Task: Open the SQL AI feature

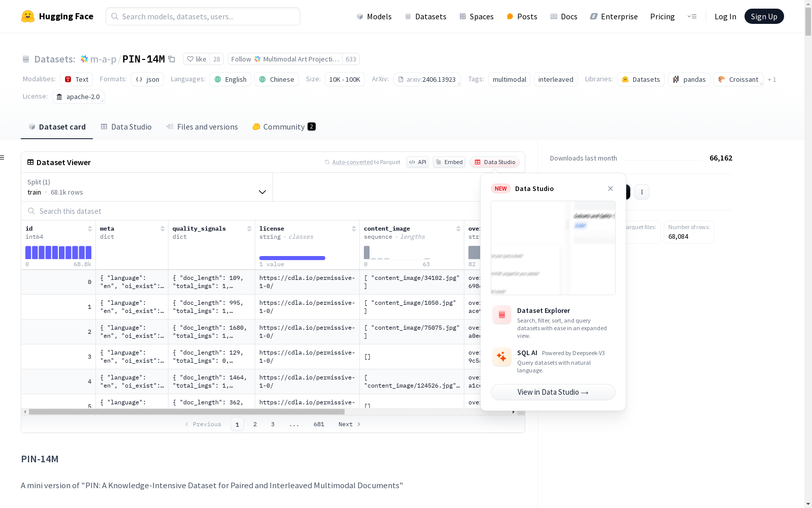Action: (553, 361)
